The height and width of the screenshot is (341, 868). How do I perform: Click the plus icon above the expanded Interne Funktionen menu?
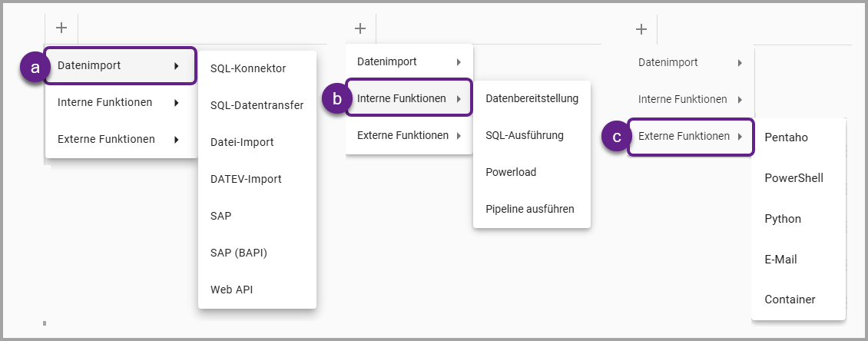click(359, 28)
